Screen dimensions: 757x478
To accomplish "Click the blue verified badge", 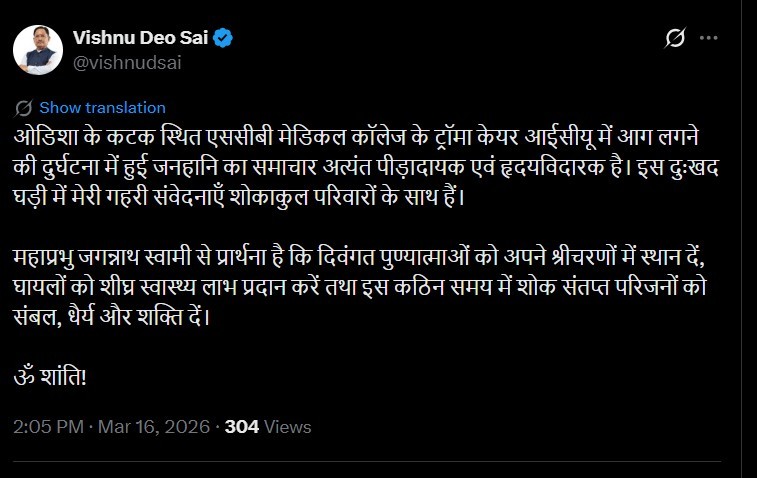I will pyautogui.click(x=225, y=39).
